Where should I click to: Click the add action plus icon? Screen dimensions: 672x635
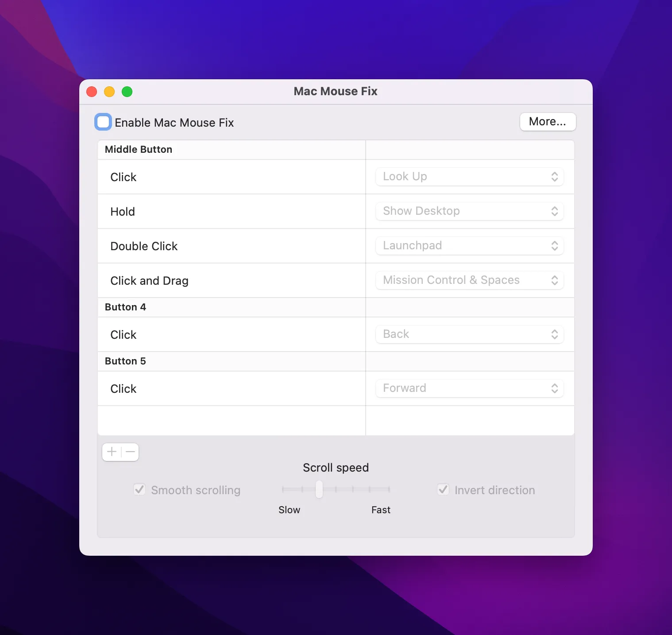(112, 452)
